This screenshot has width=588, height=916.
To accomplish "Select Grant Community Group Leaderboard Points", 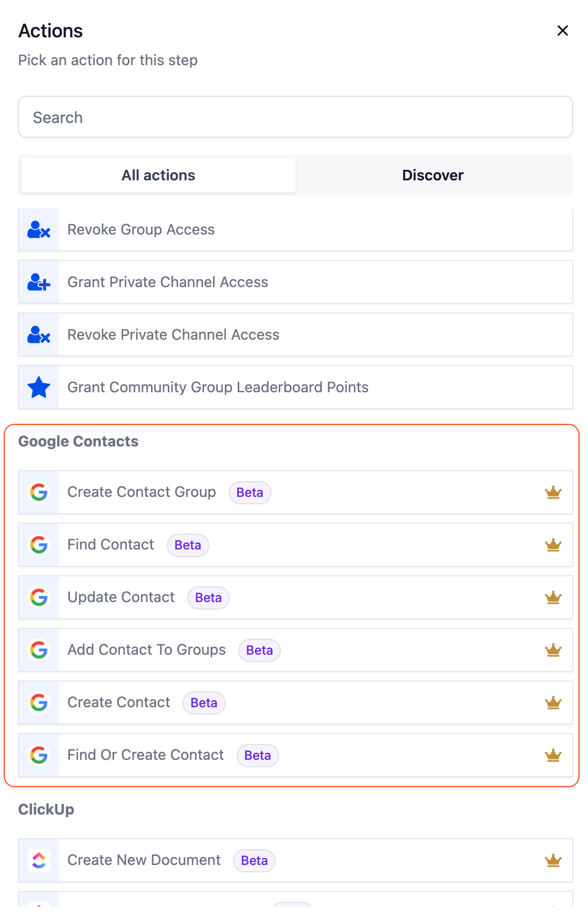I will [218, 388].
